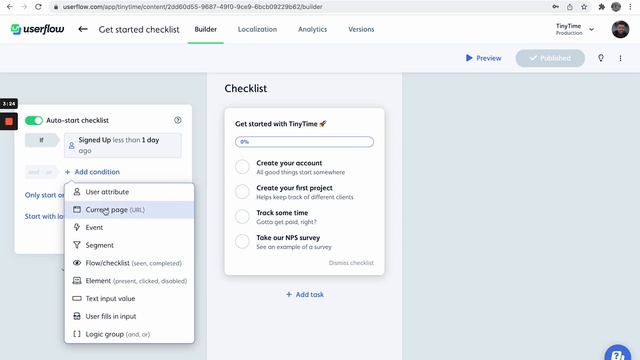The width and height of the screenshot is (640, 360).
Task: Select Current page (URL) condition
Action: 129,210
